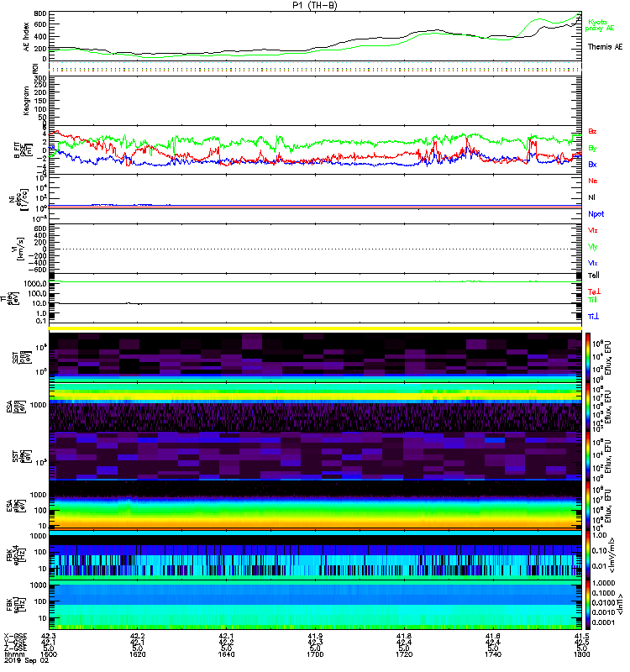630x672 pixels.
Task: Click the <|mV/m|> color bar
Action: pos(587,554)
